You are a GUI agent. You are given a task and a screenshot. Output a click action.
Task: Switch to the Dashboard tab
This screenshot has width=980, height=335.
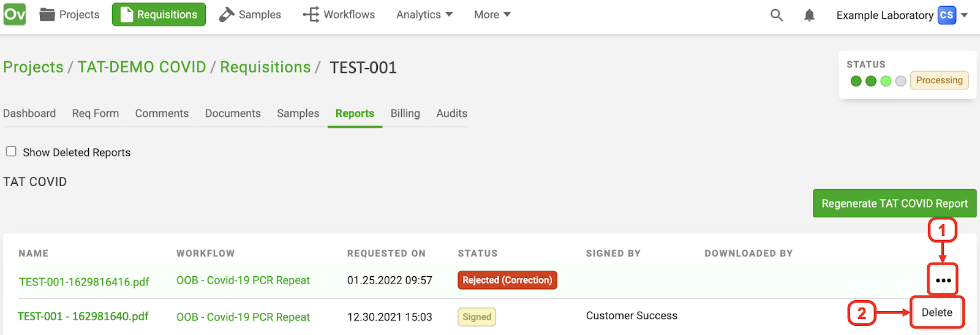29,113
